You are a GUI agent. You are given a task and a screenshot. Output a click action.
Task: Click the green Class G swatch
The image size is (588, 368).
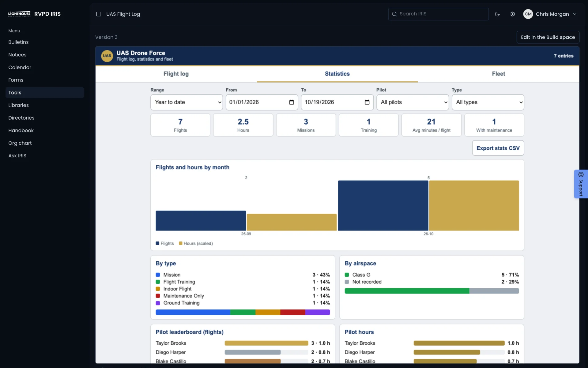pyautogui.click(x=347, y=275)
